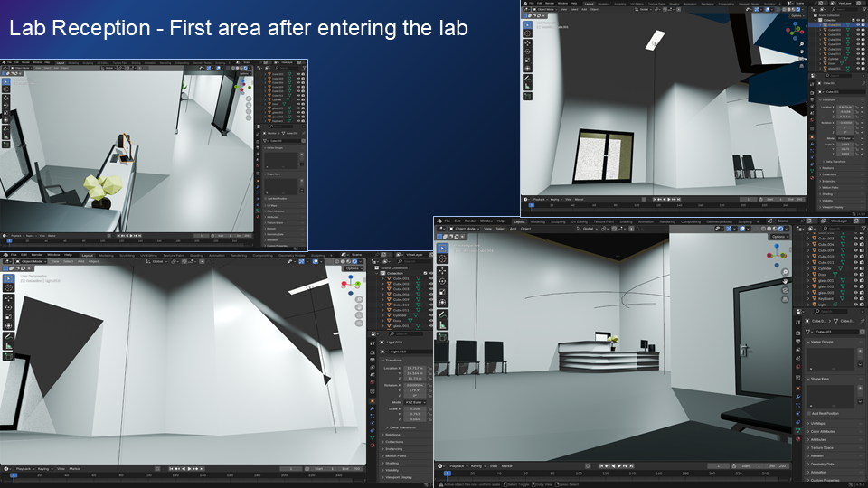Disable render camera for Cube.010 in bottom-right outliner

point(862,256)
